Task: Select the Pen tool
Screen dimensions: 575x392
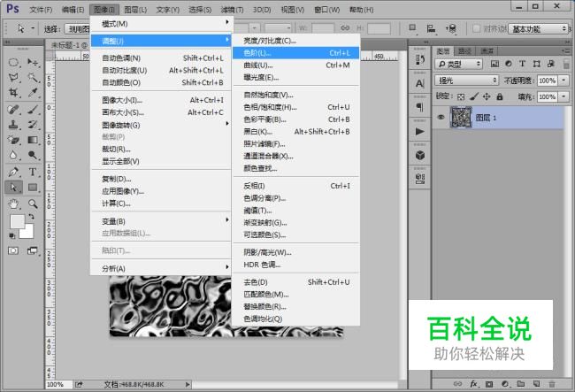Action: [x=13, y=172]
